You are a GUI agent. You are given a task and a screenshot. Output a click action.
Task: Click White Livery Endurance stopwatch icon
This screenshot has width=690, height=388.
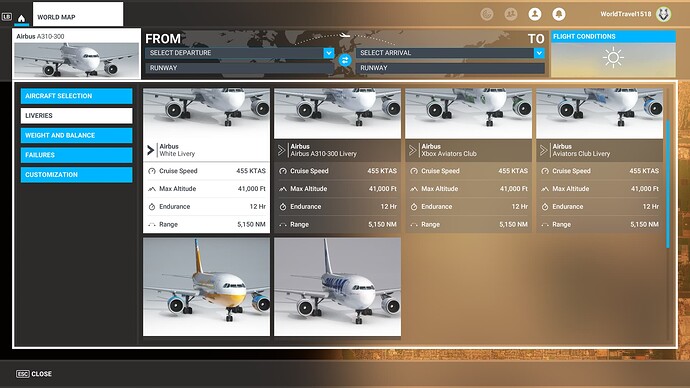(x=152, y=207)
